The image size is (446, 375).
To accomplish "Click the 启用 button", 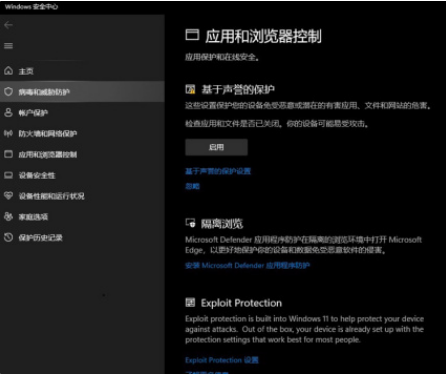I will (216, 147).
